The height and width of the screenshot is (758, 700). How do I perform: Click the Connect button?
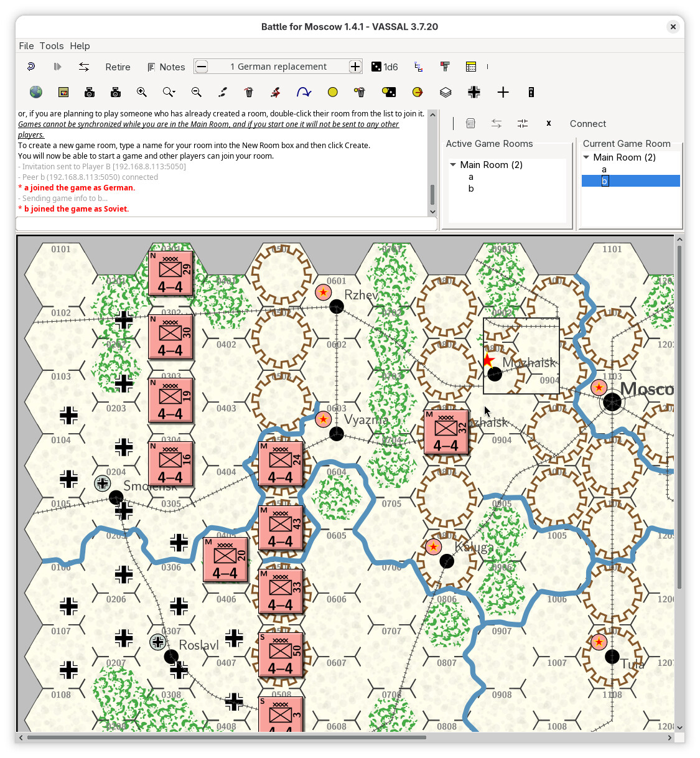pyautogui.click(x=587, y=123)
